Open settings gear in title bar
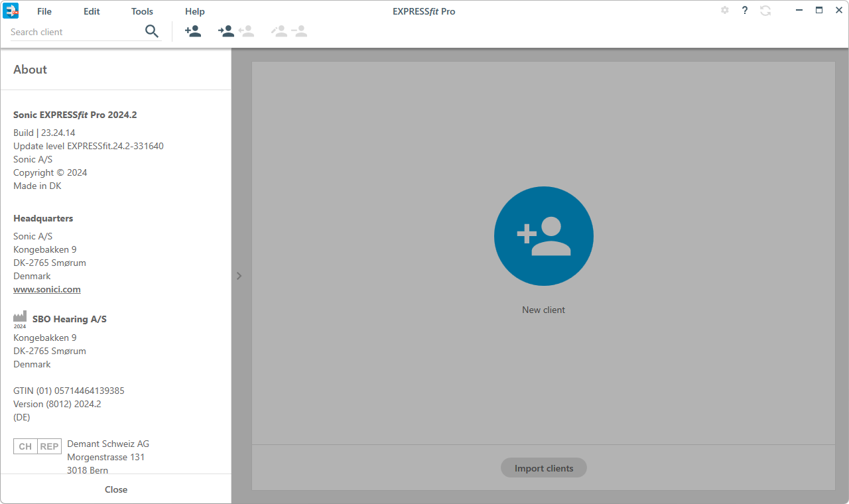This screenshot has width=849, height=504. pos(725,11)
